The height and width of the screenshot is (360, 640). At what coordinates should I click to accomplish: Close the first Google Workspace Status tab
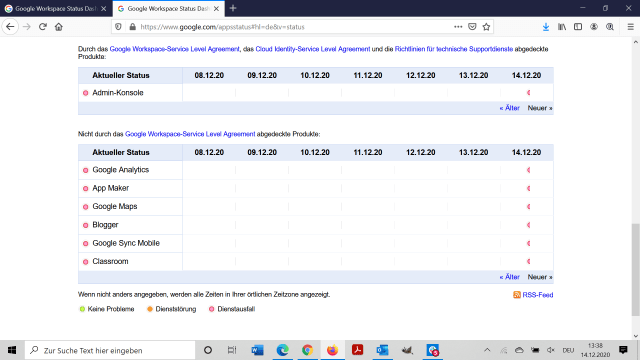point(104,9)
